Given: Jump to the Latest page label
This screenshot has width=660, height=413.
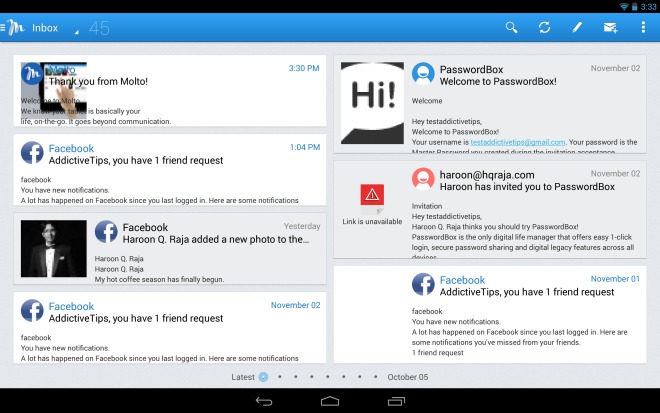Looking at the screenshot, I should pyautogui.click(x=243, y=377).
